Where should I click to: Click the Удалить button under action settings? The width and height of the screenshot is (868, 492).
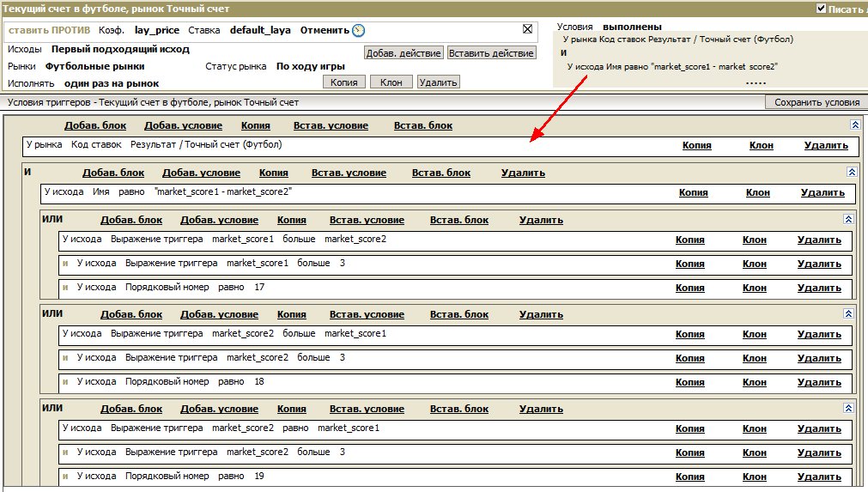click(439, 82)
